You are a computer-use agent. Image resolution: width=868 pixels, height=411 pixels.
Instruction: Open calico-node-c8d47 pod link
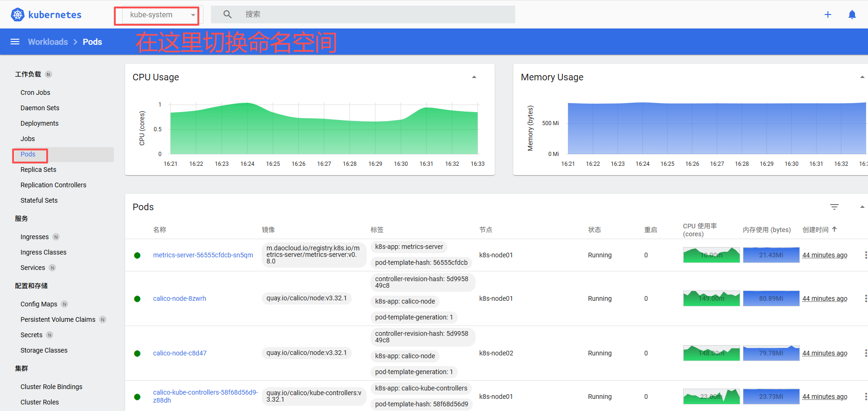coord(180,353)
